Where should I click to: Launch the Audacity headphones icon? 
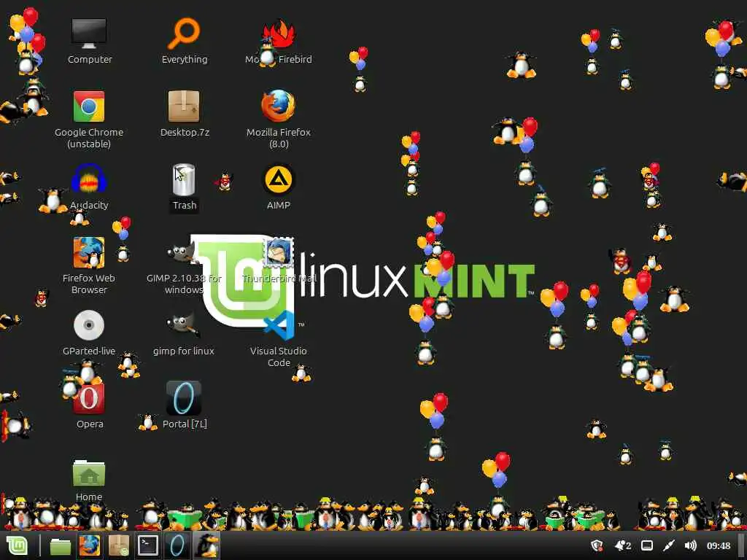tap(89, 180)
